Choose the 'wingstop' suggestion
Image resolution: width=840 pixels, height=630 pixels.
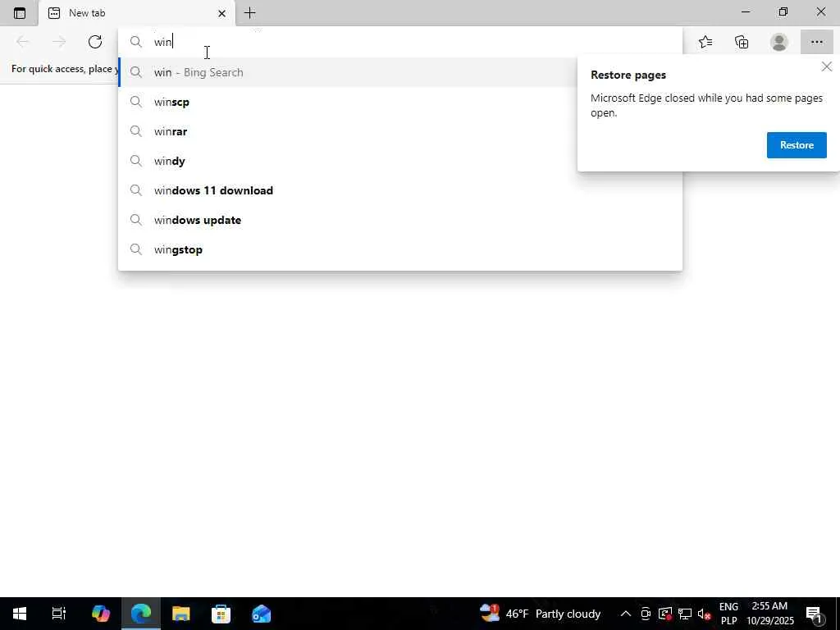pos(399,249)
